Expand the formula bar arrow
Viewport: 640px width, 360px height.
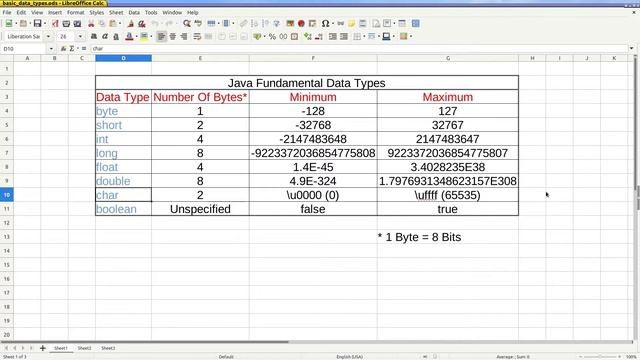(x=631, y=49)
